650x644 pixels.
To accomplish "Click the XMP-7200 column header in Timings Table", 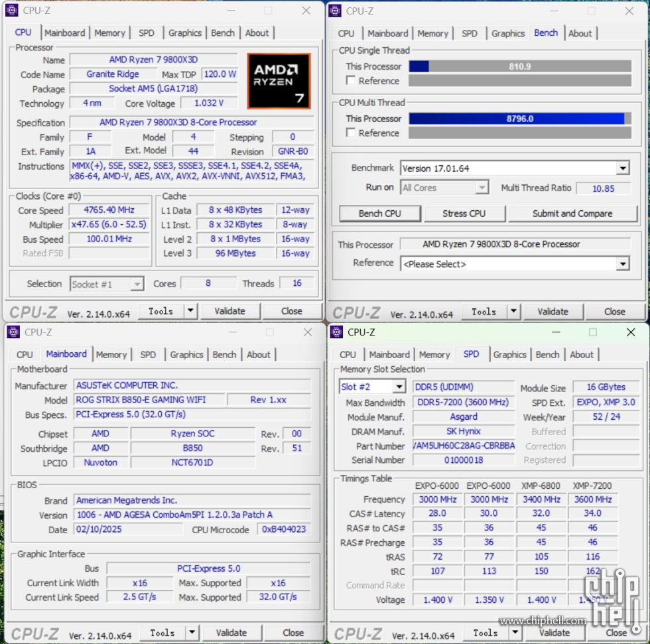I will click(592, 485).
